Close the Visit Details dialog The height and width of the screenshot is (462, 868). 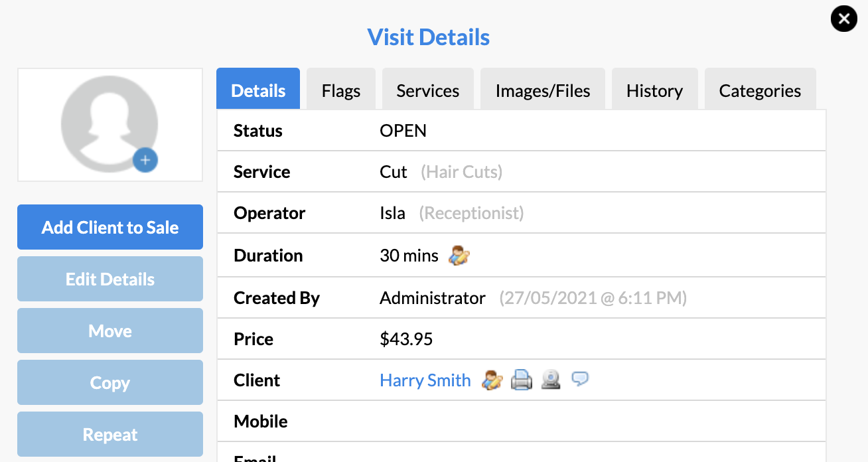[x=843, y=19]
